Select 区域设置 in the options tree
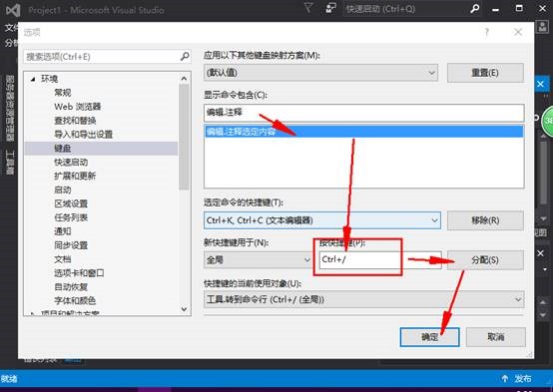The height and width of the screenshot is (392, 553). tap(71, 203)
